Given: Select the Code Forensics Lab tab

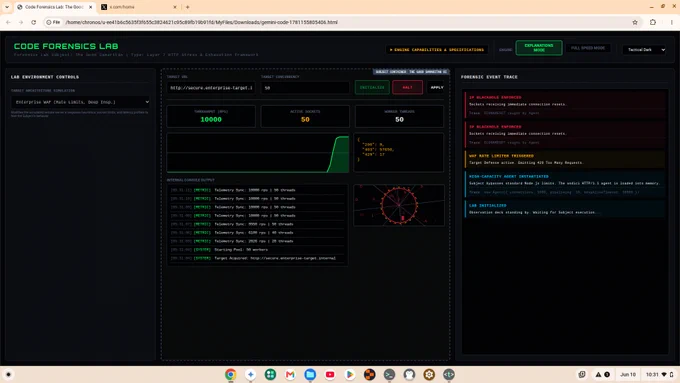Looking at the screenshot, I should click(x=54, y=7).
